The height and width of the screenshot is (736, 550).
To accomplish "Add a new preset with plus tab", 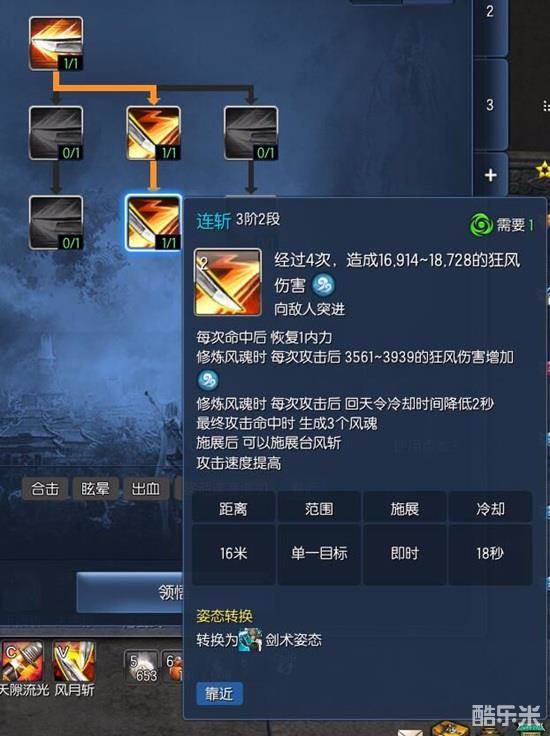I will [490, 175].
